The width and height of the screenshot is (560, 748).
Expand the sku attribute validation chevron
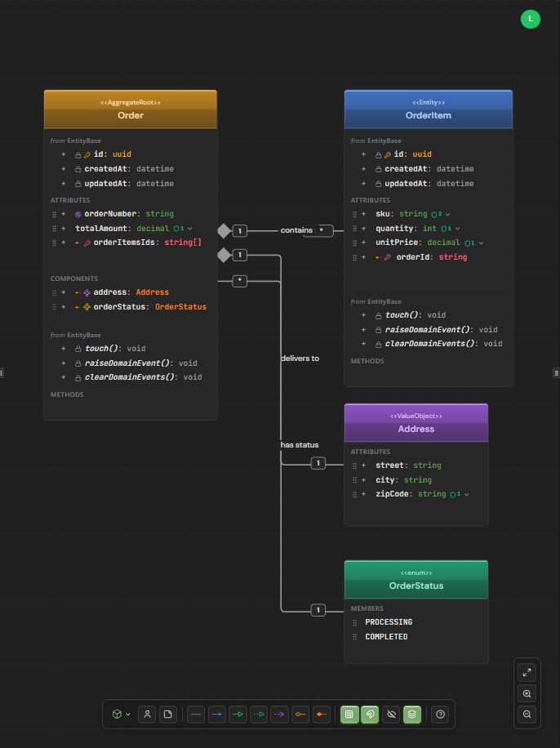click(448, 214)
